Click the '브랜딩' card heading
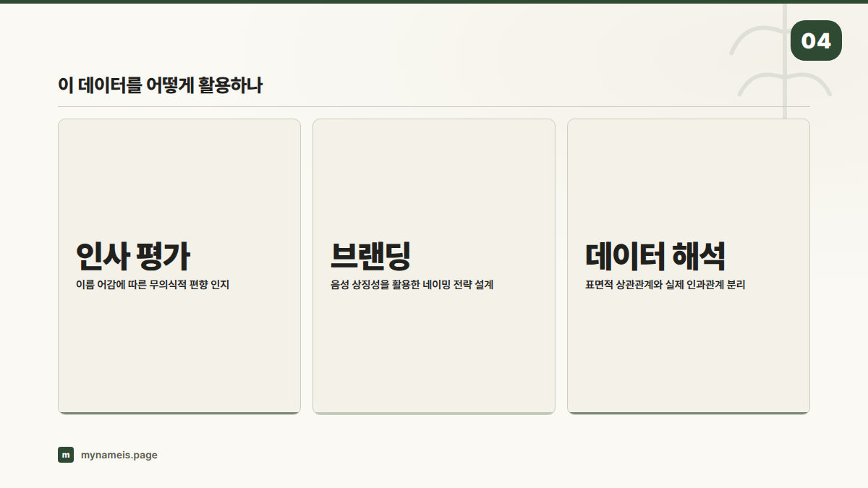Viewport: 868px width, 488px height. [370, 255]
